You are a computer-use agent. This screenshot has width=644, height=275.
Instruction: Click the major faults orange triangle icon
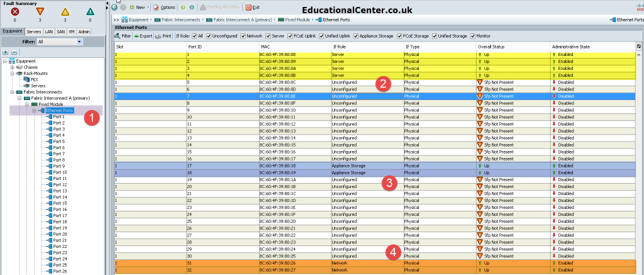(40, 12)
